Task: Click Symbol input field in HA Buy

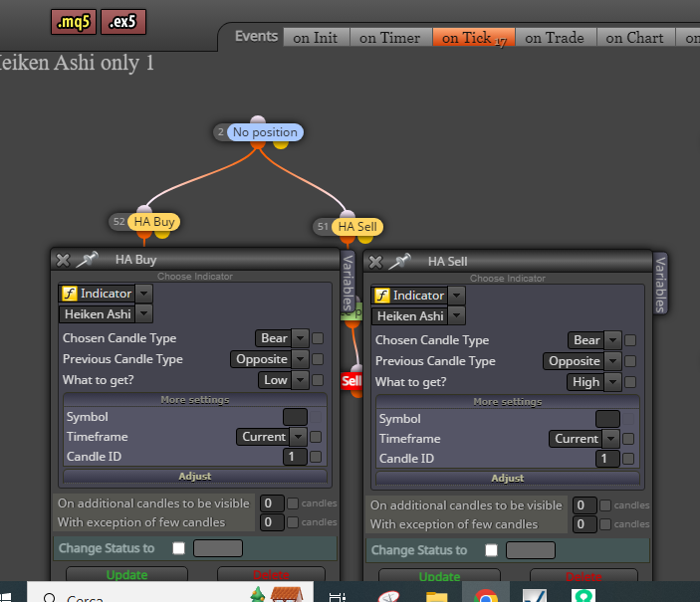Action: (295, 417)
